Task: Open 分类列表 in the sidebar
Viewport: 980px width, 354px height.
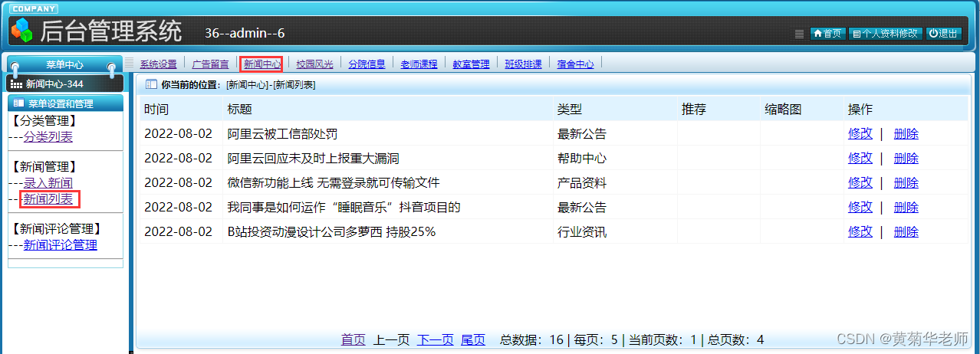Action: [48, 137]
